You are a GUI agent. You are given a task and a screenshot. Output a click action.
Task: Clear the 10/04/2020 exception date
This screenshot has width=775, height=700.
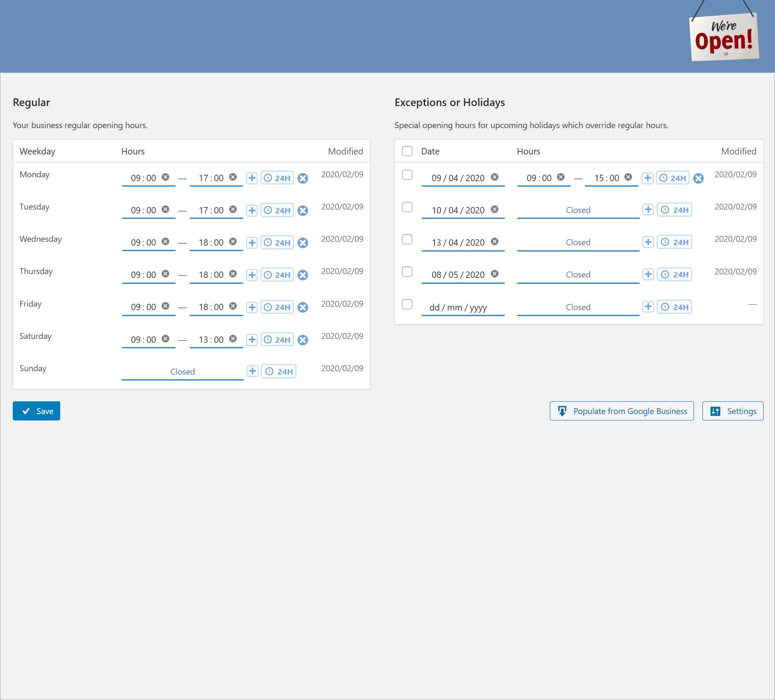[495, 210]
